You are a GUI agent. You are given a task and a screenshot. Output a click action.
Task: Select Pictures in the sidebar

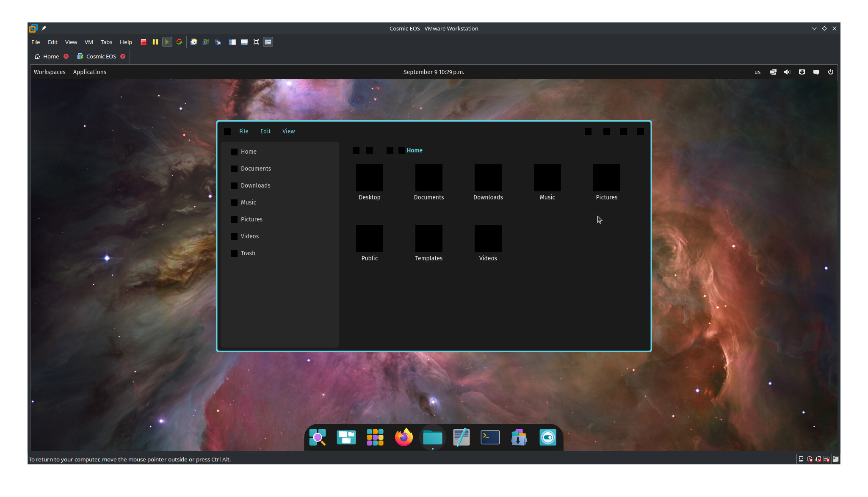pyautogui.click(x=280, y=219)
